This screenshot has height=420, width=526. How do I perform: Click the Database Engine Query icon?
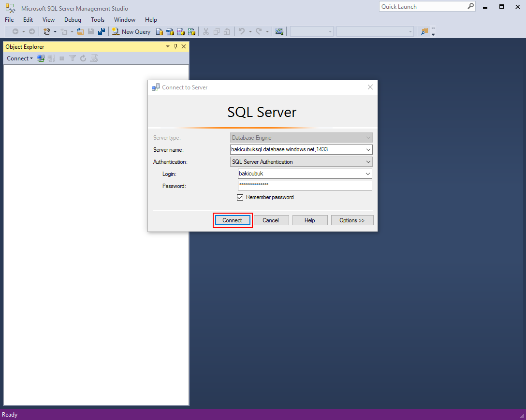[160, 31]
